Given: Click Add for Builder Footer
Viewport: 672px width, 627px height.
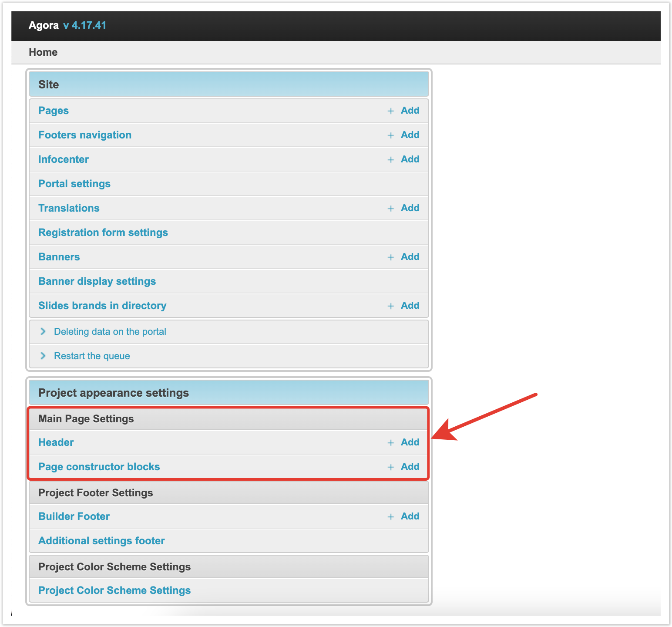Looking at the screenshot, I should click(x=410, y=516).
